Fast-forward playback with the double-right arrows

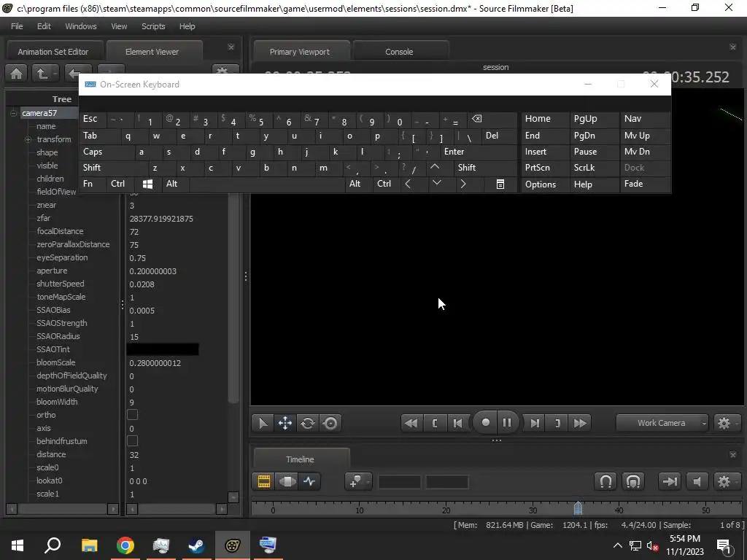(x=580, y=423)
